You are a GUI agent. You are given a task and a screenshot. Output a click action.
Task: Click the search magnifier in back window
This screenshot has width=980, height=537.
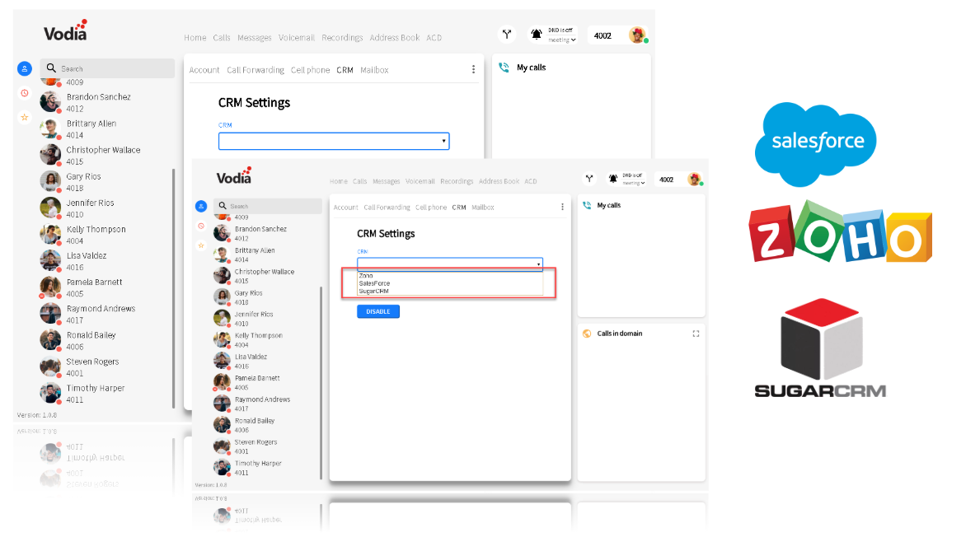[51, 68]
